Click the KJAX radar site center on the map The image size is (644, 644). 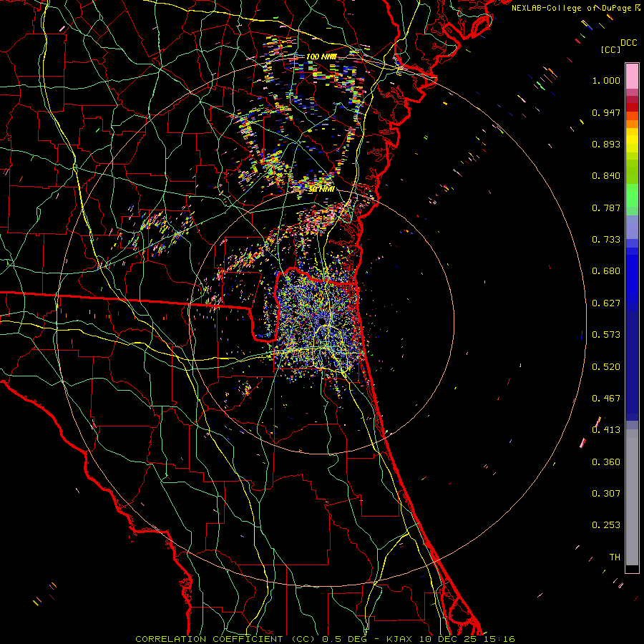322,321
